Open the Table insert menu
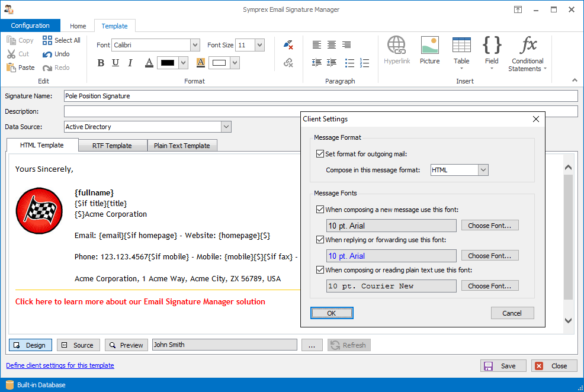This screenshot has width=584, height=392. tap(461, 53)
